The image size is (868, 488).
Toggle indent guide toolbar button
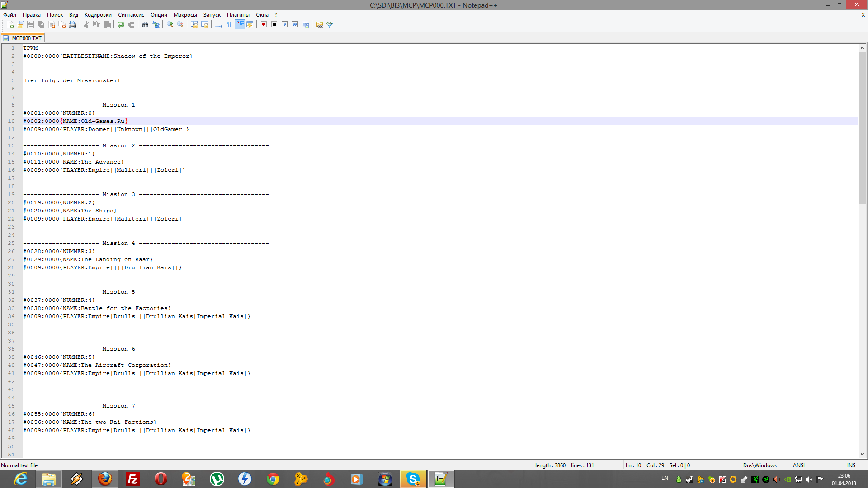(240, 24)
